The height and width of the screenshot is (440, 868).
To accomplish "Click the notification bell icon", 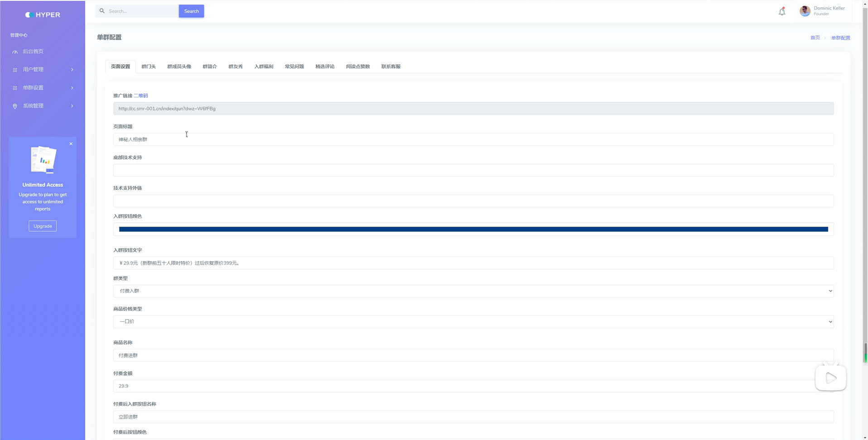I will click(x=782, y=12).
